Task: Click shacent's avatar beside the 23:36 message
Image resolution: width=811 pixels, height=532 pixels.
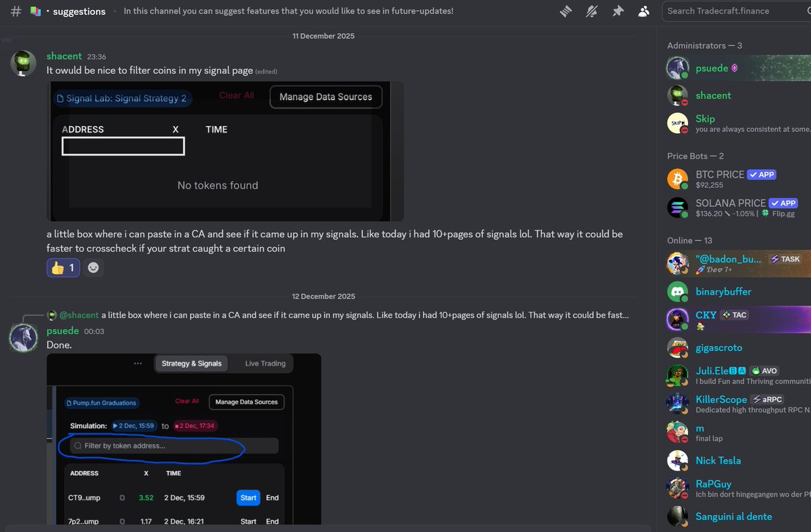Action: click(24, 63)
